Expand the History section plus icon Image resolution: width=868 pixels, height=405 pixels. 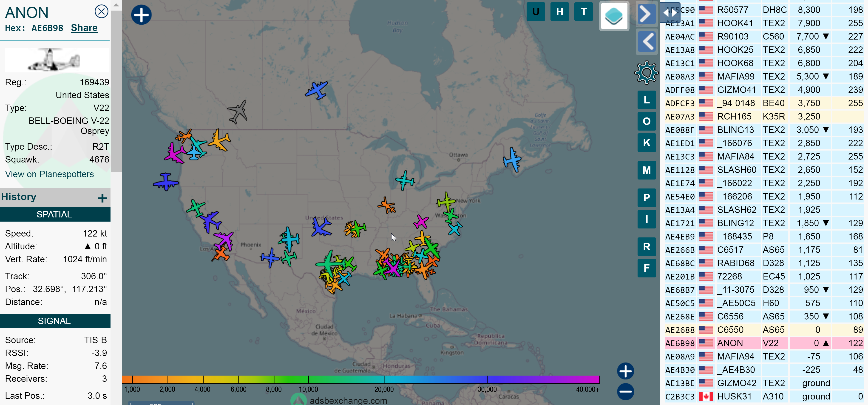point(102,198)
